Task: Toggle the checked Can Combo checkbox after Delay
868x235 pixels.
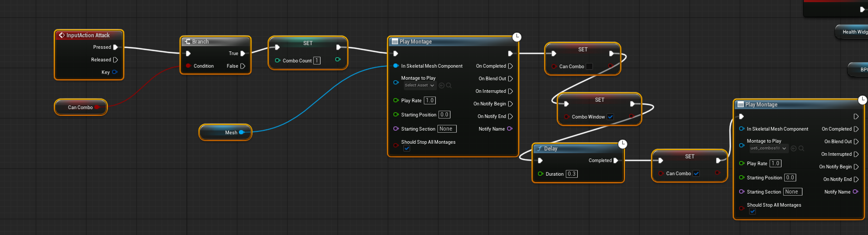Action: (696, 174)
